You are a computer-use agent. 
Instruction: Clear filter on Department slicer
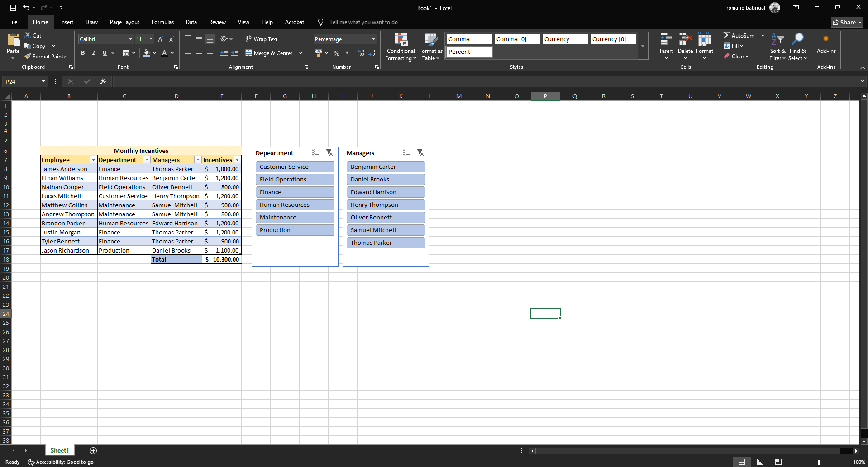[329, 153]
